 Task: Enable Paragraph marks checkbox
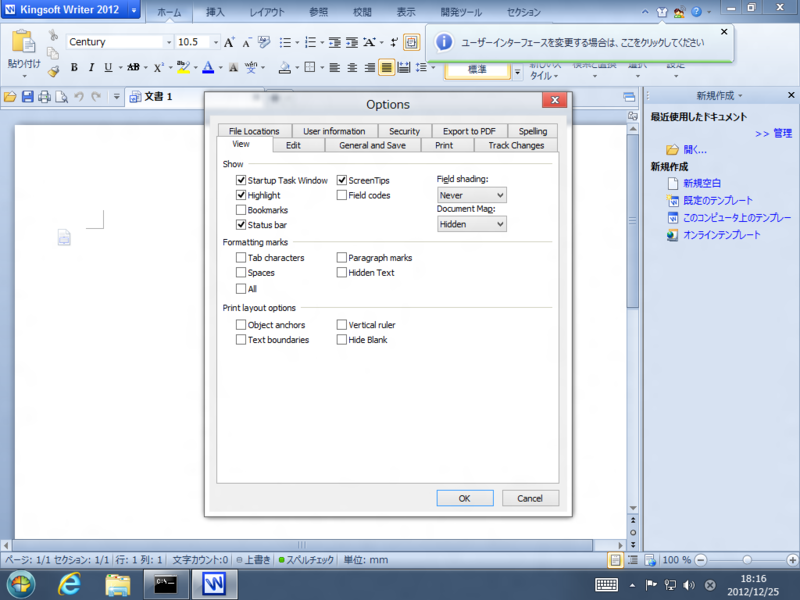tap(342, 258)
